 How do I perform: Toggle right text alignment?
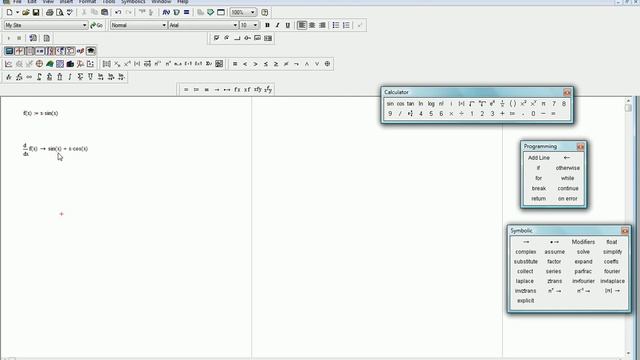pyautogui.click(x=322, y=25)
